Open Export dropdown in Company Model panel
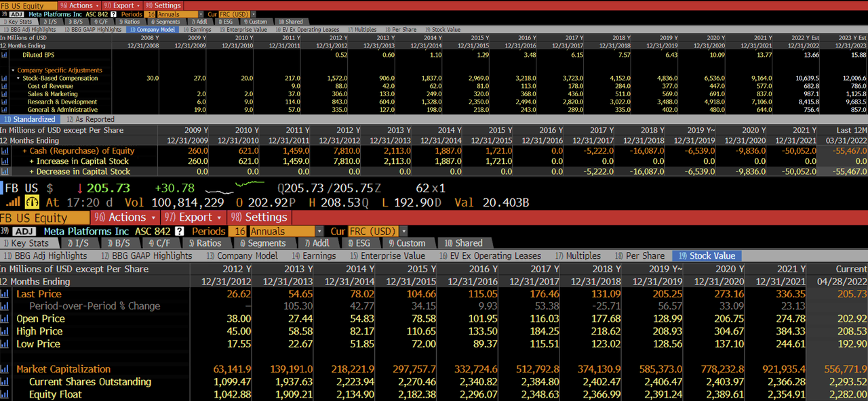This screenshot has width=868, height=401. click(123, 5)
